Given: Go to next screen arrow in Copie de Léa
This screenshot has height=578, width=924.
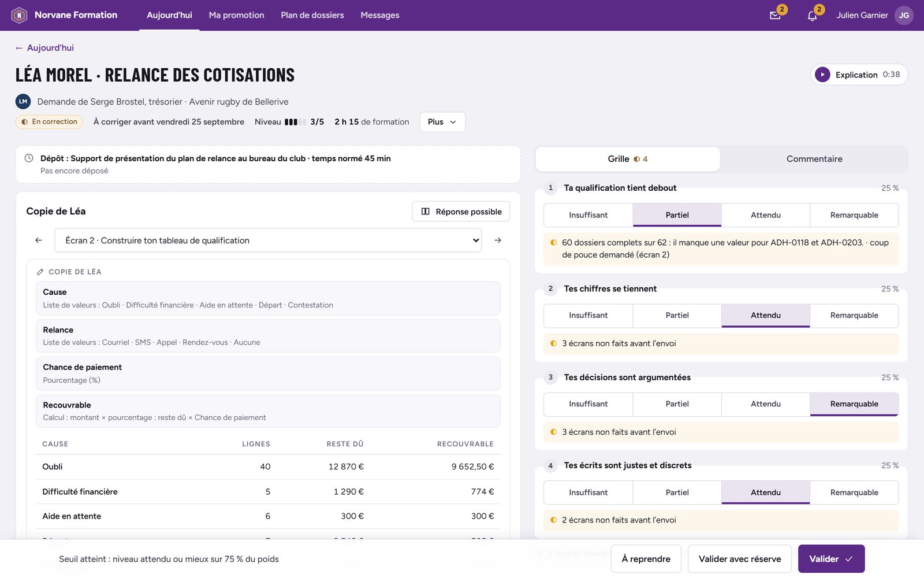Looking at the screenshot, I should pos(498,240).
